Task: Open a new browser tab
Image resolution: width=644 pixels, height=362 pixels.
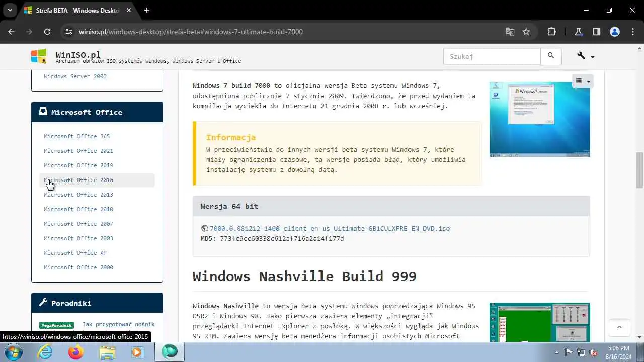Action: tap(147, 10)
